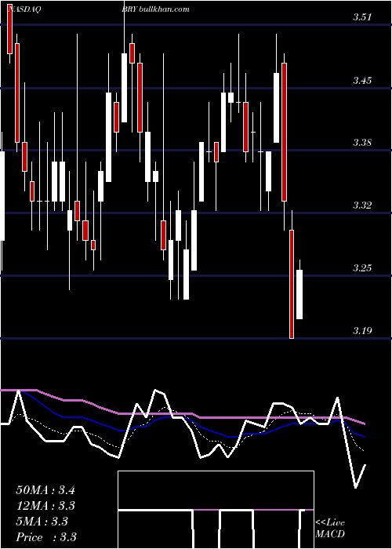Screen dimensions: 392x549
Task: Click the NASDAQ exchange label
Action: (x=24, y=9)
